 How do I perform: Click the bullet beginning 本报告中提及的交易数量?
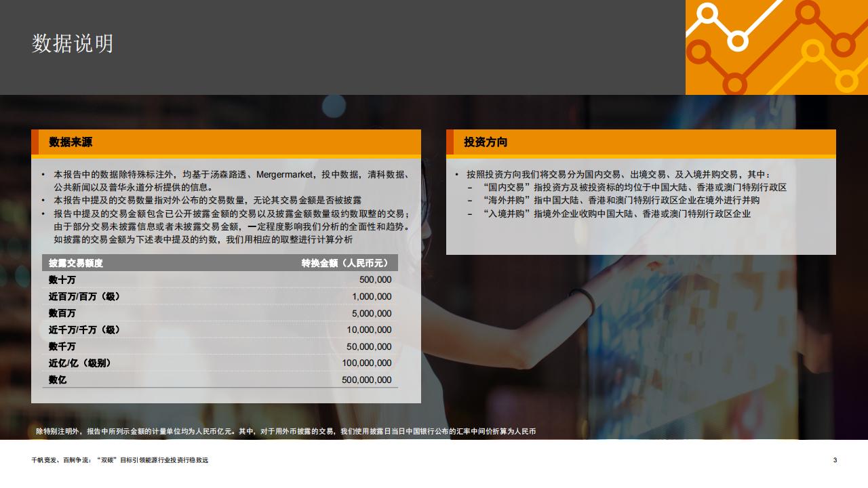click(x=208, y=201)
